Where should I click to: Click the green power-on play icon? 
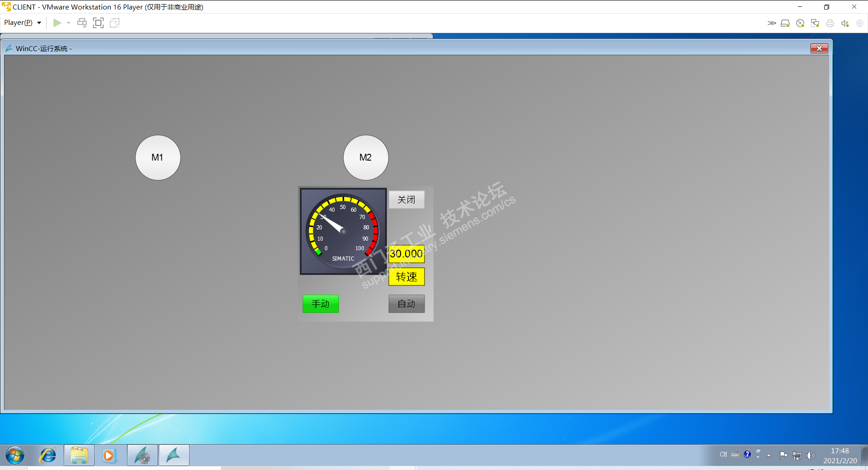57,23
